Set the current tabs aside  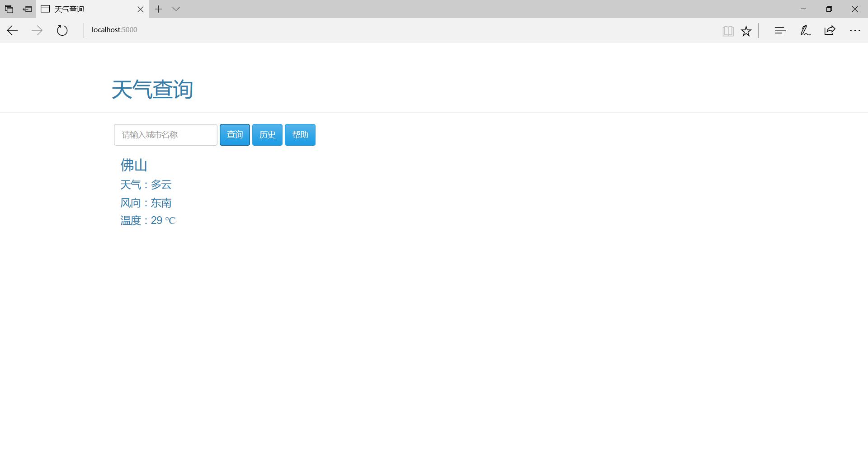27,9
